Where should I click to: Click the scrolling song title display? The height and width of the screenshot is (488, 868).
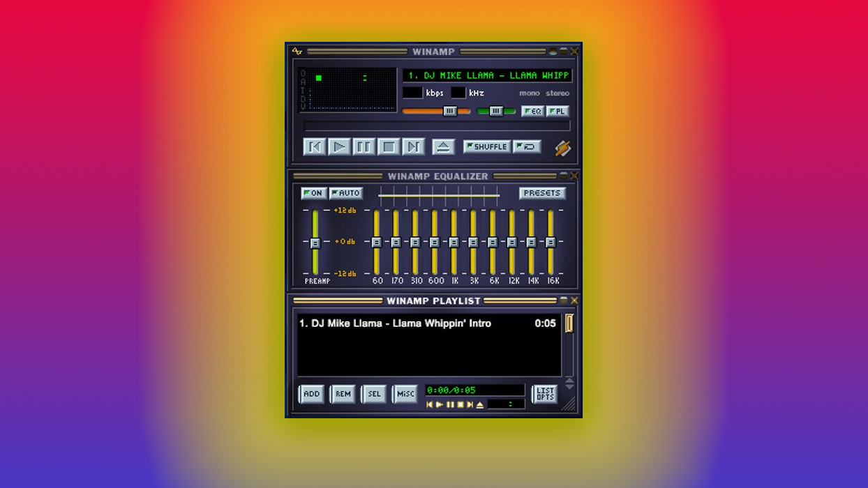coord(488,75)
